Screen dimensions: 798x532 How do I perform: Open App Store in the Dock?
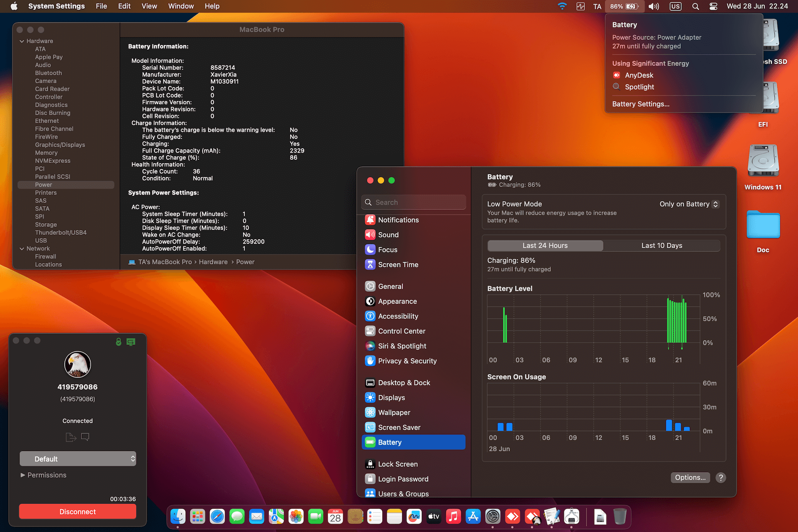point(473,517)
